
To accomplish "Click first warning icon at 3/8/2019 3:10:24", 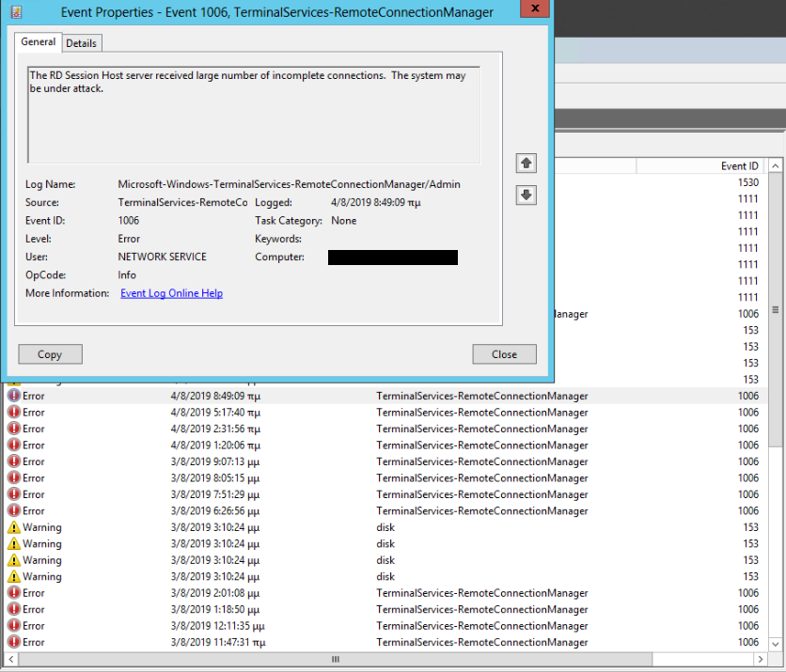I will tap(14, 527).
